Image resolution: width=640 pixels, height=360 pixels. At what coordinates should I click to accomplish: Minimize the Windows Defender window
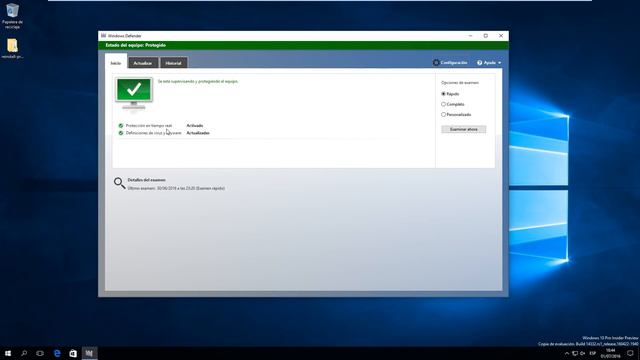(x=471, y=36)
